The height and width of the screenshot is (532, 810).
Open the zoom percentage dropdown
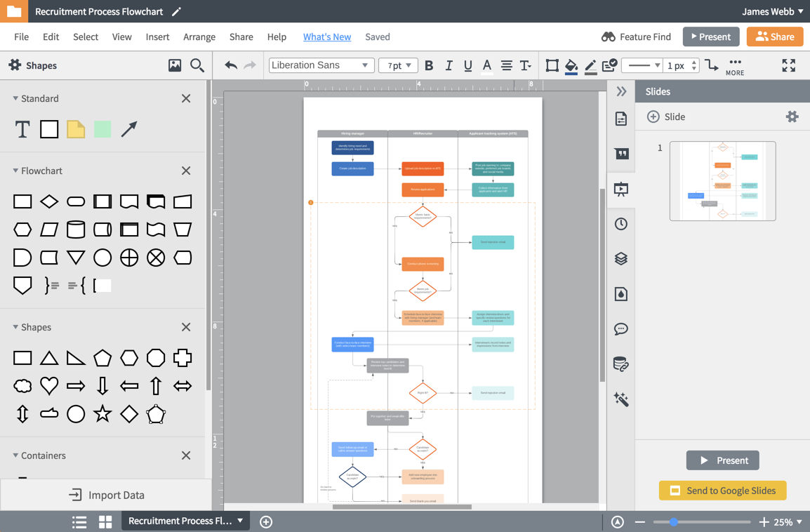787,521
